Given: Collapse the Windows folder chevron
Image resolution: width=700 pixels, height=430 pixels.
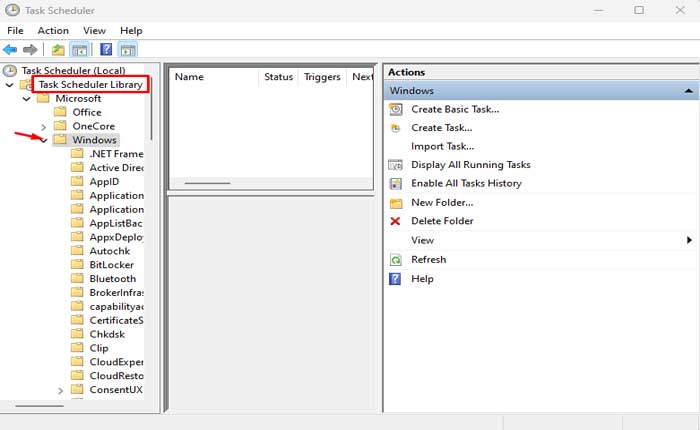Looking at the screenshot, I should 44,141.
